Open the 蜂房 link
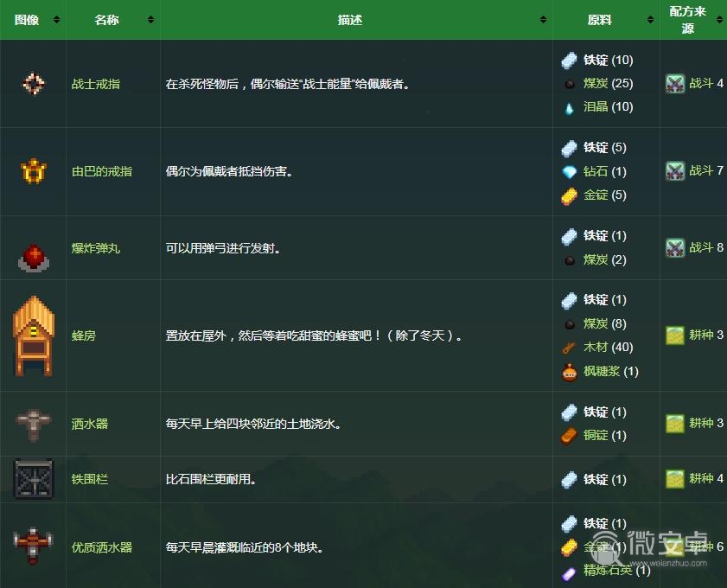727x588 pixels. [84, 336]
